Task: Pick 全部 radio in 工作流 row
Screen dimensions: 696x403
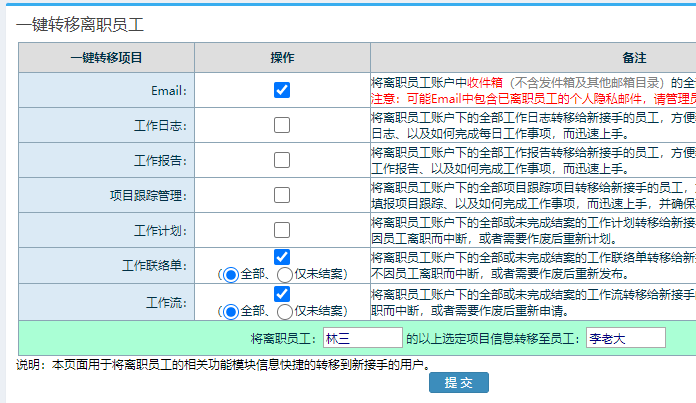Action: pyautogui.click(x=231, y=310)
